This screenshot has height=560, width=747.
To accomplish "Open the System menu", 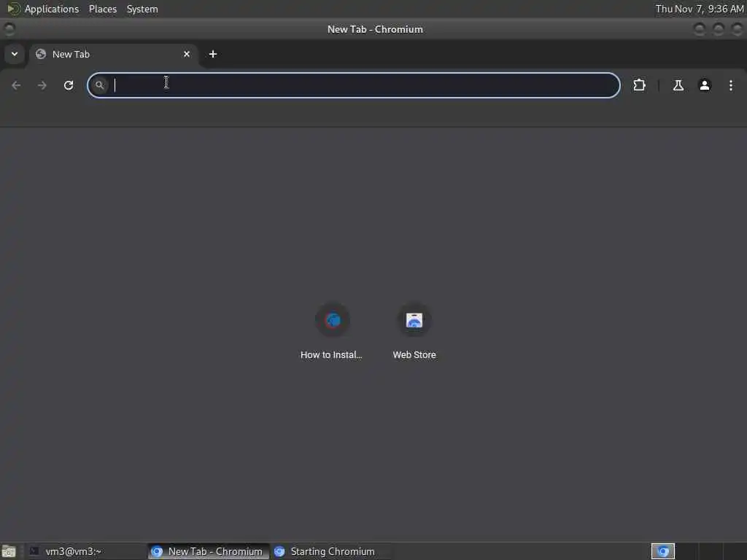I will [x=142, y=9].
